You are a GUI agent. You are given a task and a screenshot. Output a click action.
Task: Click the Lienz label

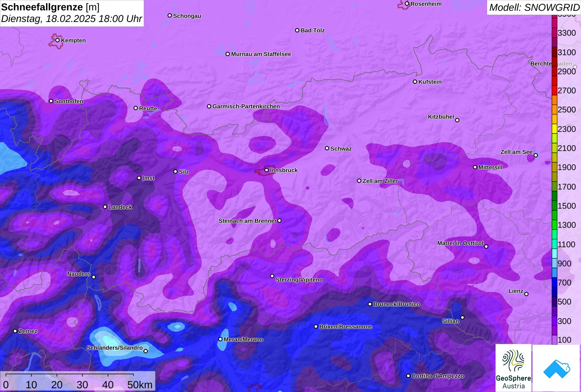516,291
